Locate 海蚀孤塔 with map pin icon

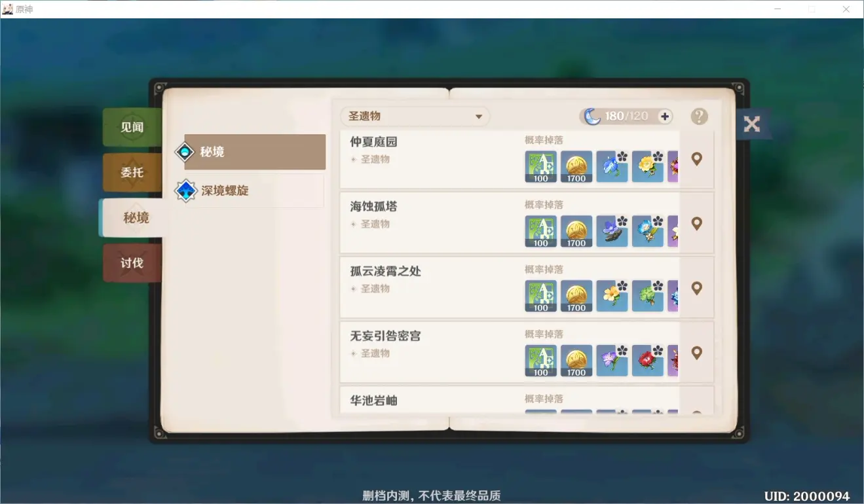tap(696, 224)
